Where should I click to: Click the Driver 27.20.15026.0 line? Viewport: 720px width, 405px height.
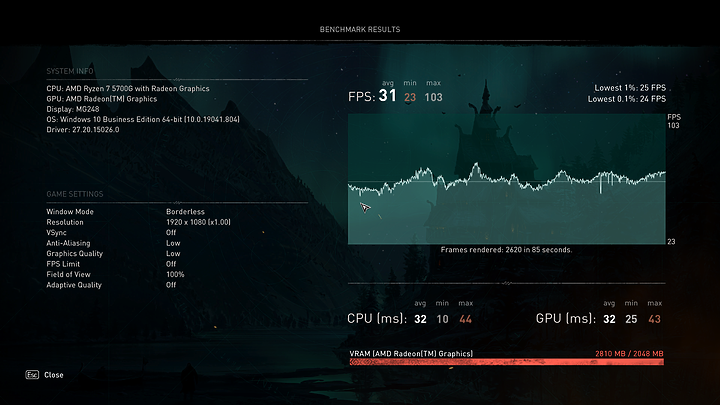[83, 129]
